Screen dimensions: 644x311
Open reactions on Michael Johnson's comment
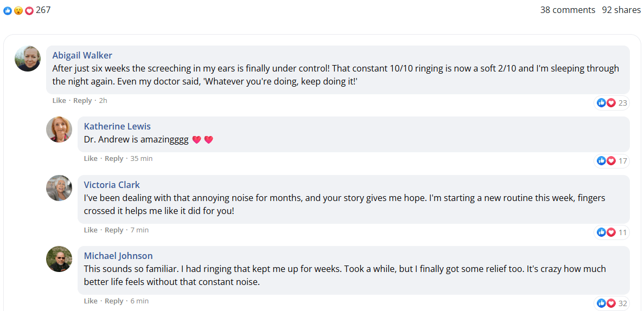tap(612, 303)
